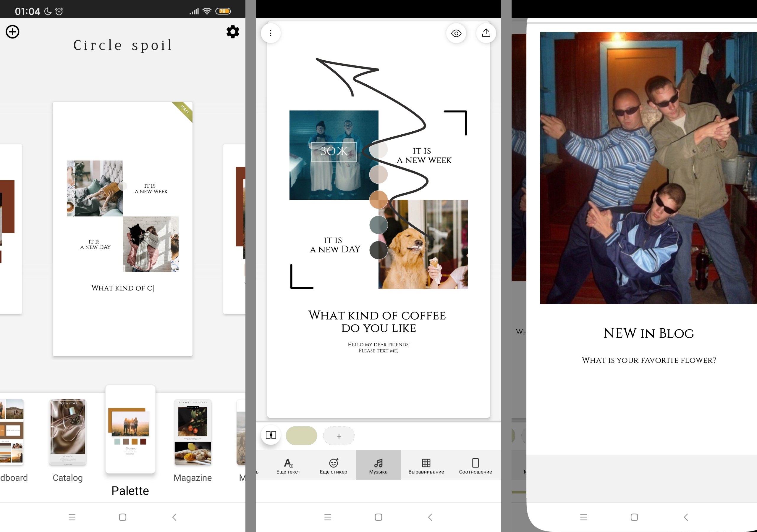This screenshot has height=532, width=757.
Task: Add another sticker via Еще стикер
Action: (333, 466)
